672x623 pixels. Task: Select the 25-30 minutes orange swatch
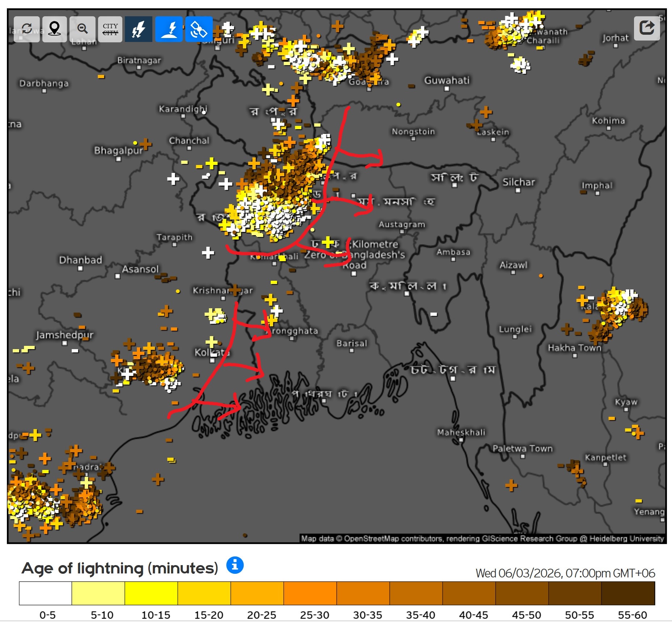coord(310,593)
